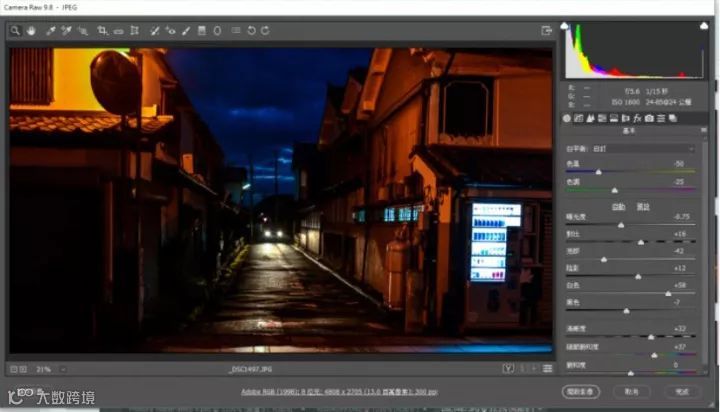The height and width of the screenshot is (412, 720).
Task: Click the histogram display
Action: (634, 51)
